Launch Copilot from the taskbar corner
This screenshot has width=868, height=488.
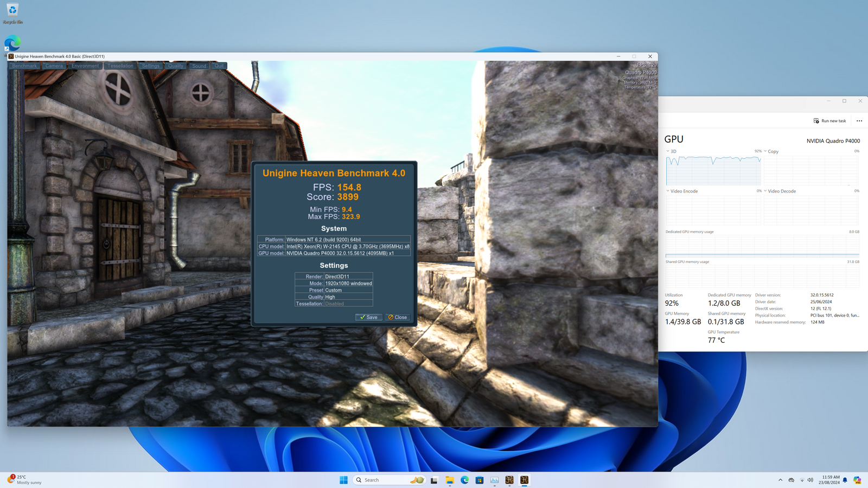pos(857,480)
